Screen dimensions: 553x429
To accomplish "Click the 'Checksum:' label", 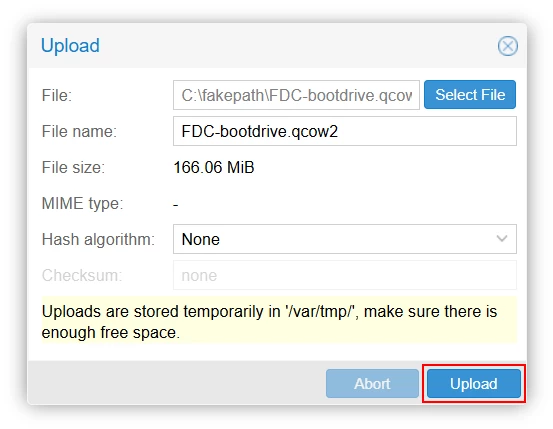I will [82, 276].
